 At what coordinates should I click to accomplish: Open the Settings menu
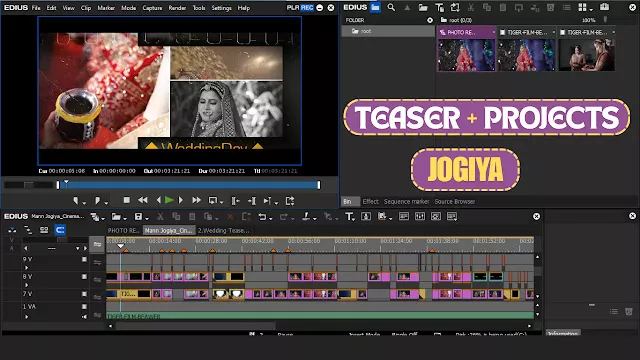[x=221, y=8]
